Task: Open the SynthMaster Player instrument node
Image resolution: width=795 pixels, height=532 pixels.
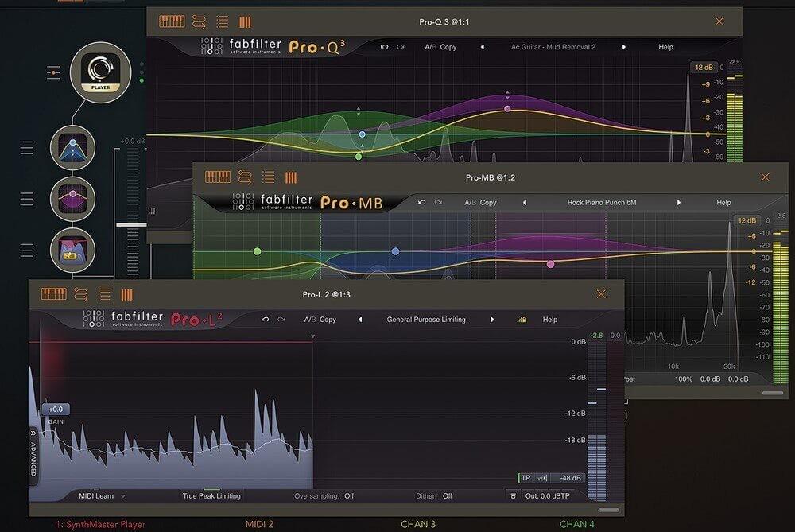Action: (x=100, y=72)
